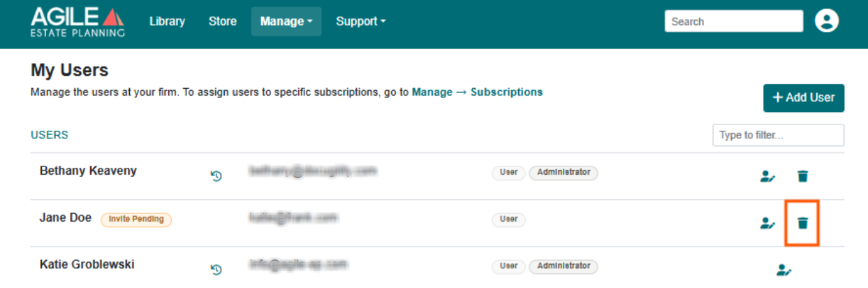Focus the Type to filter box

pyautogui.click(x=778, y=135)
